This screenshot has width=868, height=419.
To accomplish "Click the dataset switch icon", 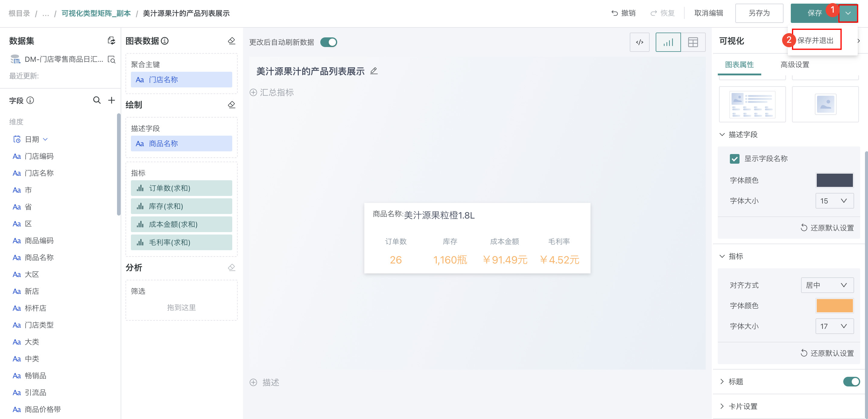I will 111,41.
